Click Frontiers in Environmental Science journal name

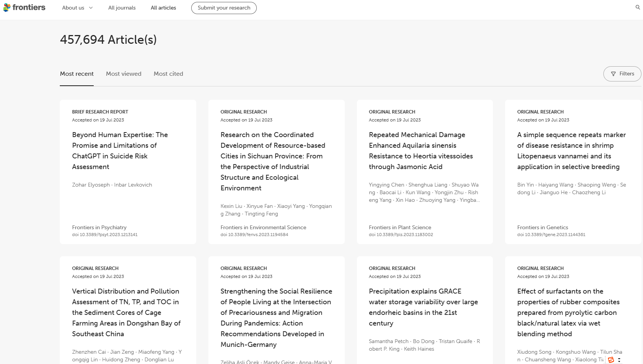(x=263, y=227)
